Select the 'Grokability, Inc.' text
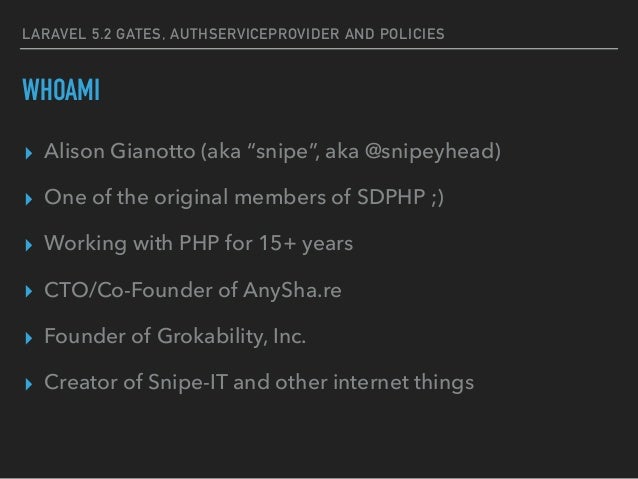Screen dimensions: 638x479 point(231,337)
